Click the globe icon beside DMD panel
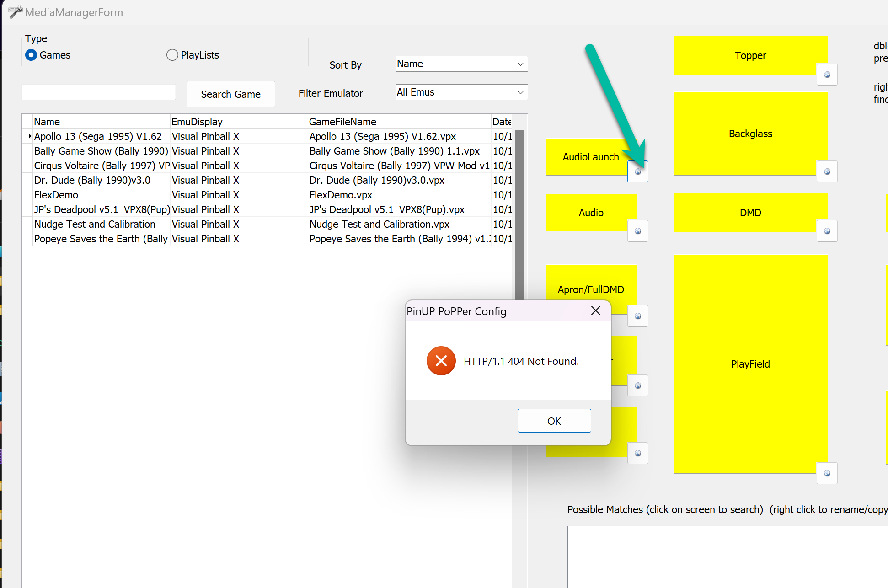The height and width of the screenshot is (588, 888). point(827,231)
